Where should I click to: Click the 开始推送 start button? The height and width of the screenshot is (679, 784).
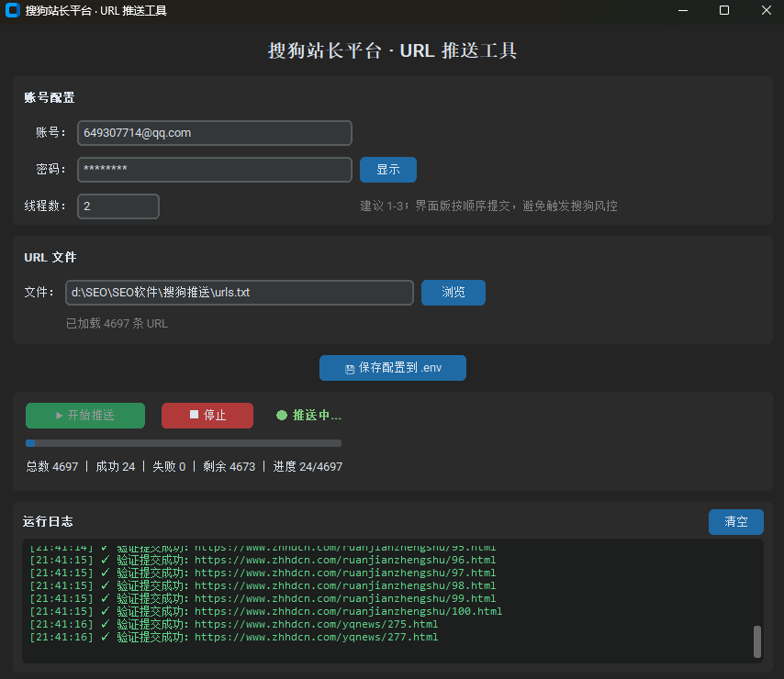click(x=85, y=415)
